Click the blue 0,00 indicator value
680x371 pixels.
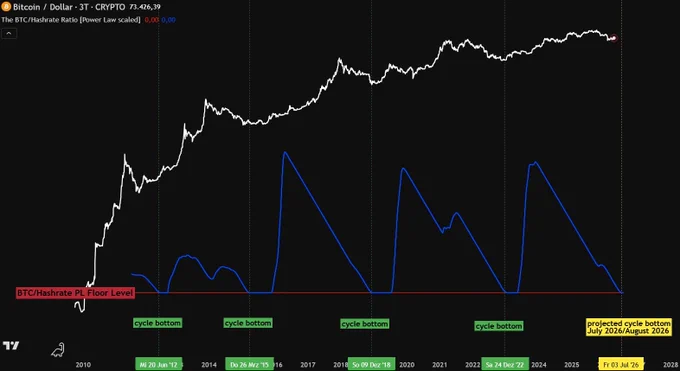(x=168, y=20)
